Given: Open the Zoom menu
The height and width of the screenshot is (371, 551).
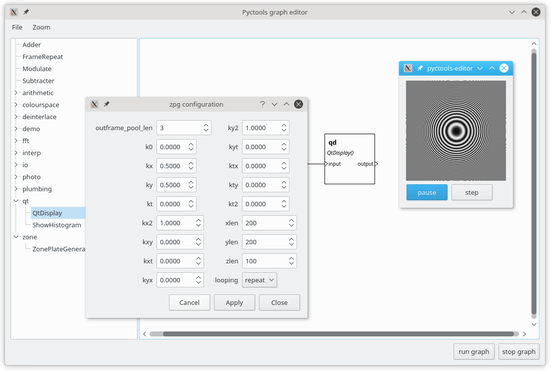Looking at the screenshot, I should point(41,27).
